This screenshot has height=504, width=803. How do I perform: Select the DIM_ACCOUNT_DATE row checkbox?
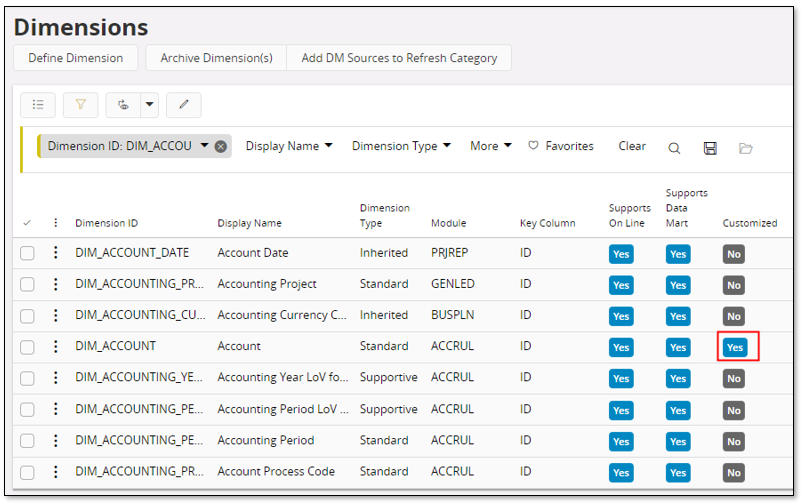27,253
